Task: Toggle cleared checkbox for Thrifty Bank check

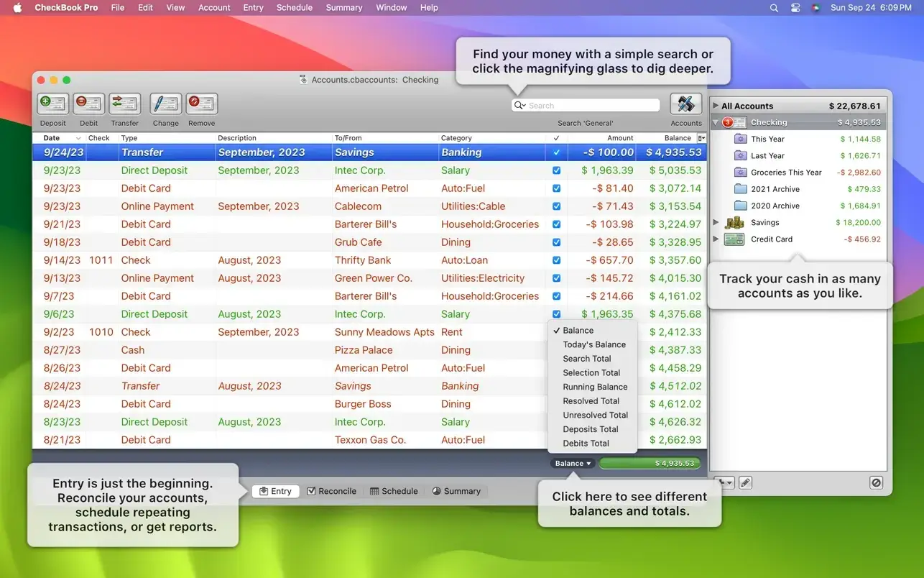Action: click(x=556, y=260)
